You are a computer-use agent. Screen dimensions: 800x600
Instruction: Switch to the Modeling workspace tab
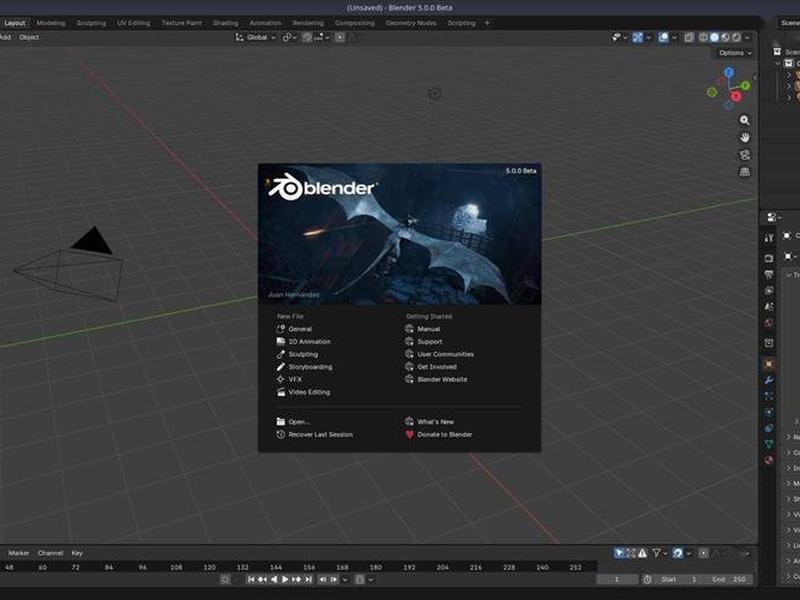pos(51,23)
